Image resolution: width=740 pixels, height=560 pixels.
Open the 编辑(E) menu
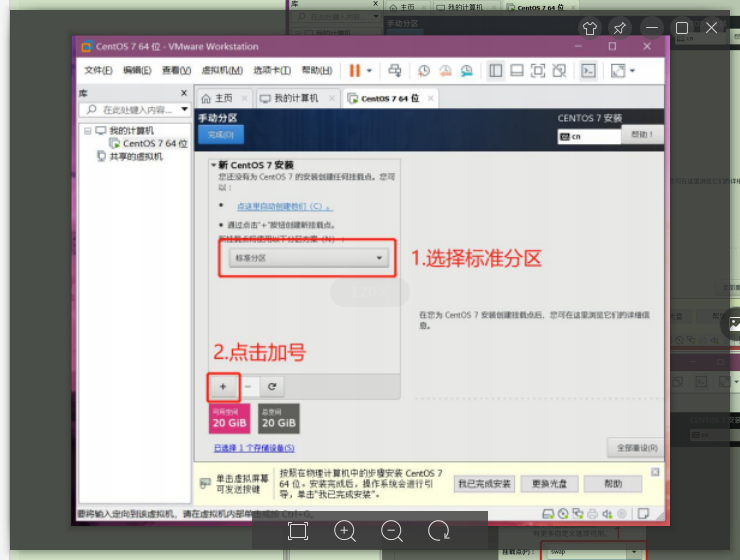coord(137,70)
